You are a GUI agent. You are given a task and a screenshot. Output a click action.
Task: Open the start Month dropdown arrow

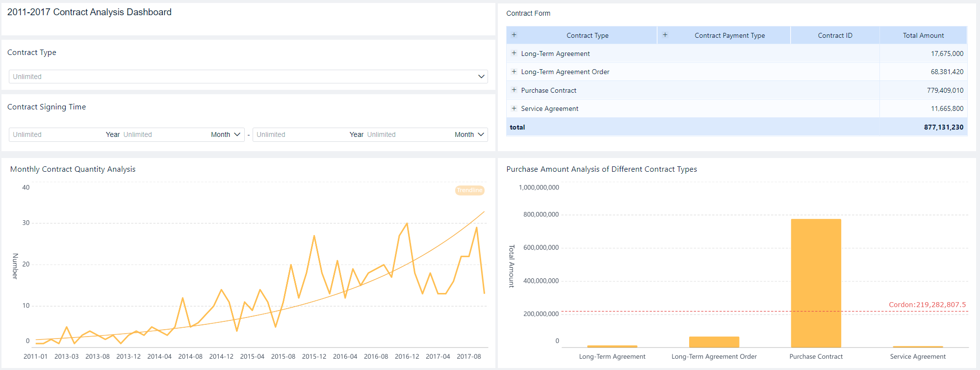[237, 134]
